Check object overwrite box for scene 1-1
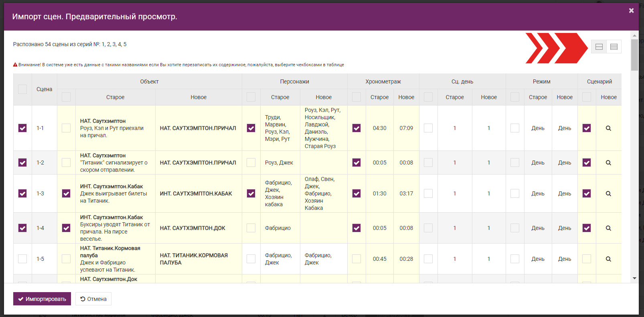644x317 pixels. click(66, 128)
